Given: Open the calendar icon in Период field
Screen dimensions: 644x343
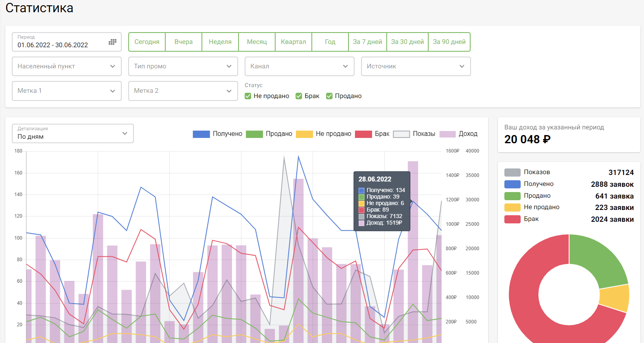Looking at the screenshot, I should [112, 42].
